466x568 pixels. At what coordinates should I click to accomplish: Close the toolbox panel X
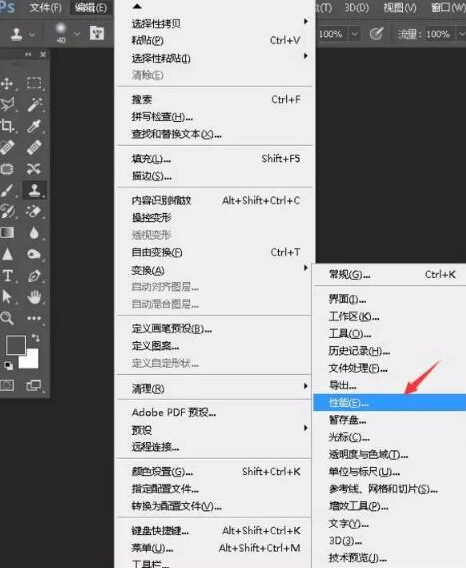click(x=43, y=54)
